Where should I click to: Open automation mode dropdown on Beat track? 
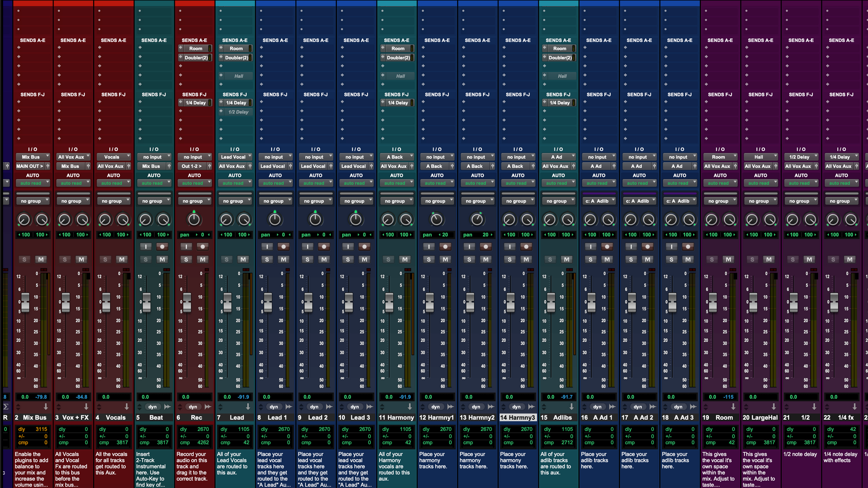pos(154,183)
